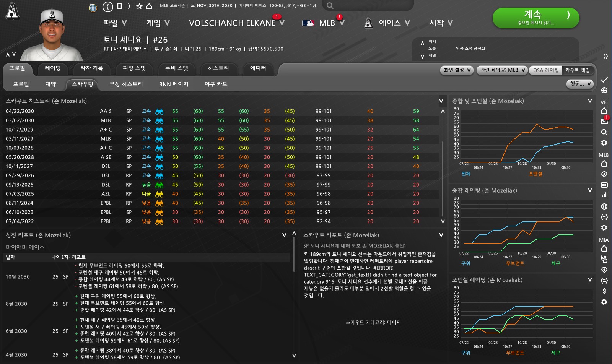Open the VOLSCHANCH ELKANE manager menu
The width and height of the screenshot is (612, 364).
[x=236, y=23]
